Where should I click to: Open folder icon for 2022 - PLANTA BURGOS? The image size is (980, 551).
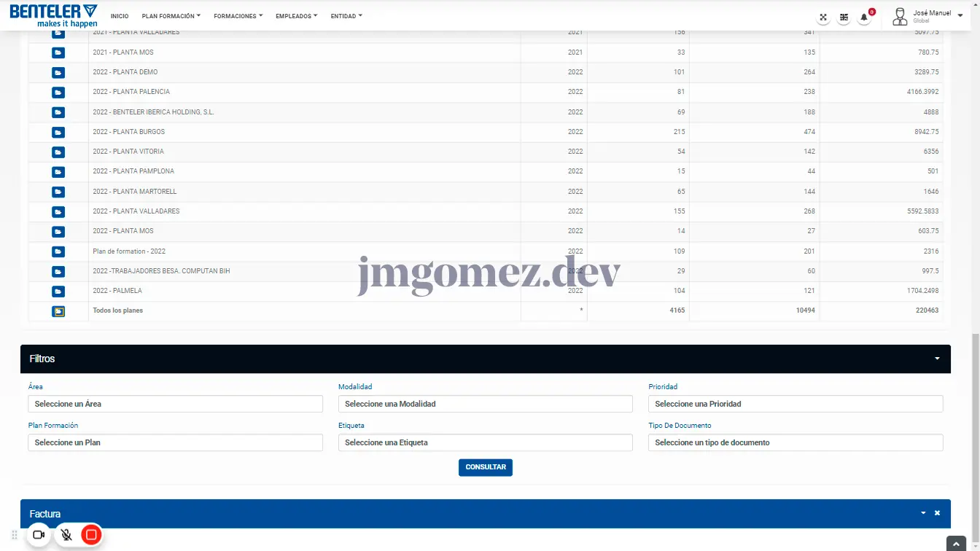(58, 132)
